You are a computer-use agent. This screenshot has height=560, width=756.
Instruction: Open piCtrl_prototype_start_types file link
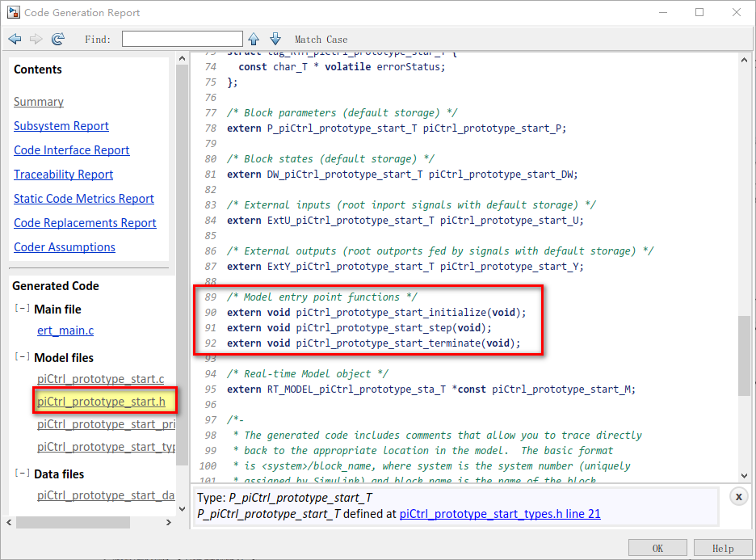pyautogui.click(x=106, y=447)
